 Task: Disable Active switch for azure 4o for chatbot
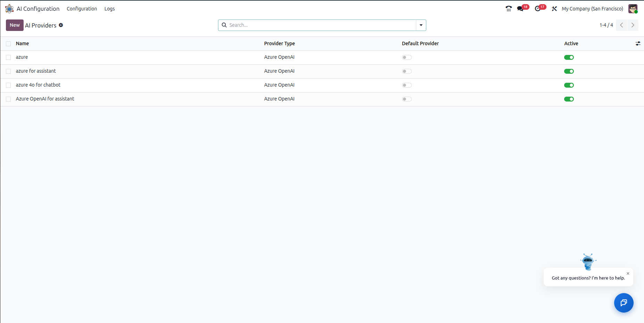point(569,85)
